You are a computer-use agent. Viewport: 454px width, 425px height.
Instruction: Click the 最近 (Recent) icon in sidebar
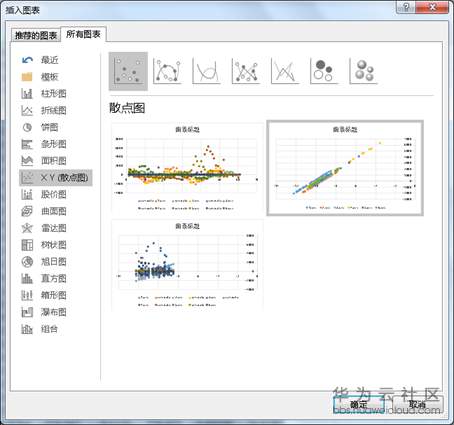(27, 60)
